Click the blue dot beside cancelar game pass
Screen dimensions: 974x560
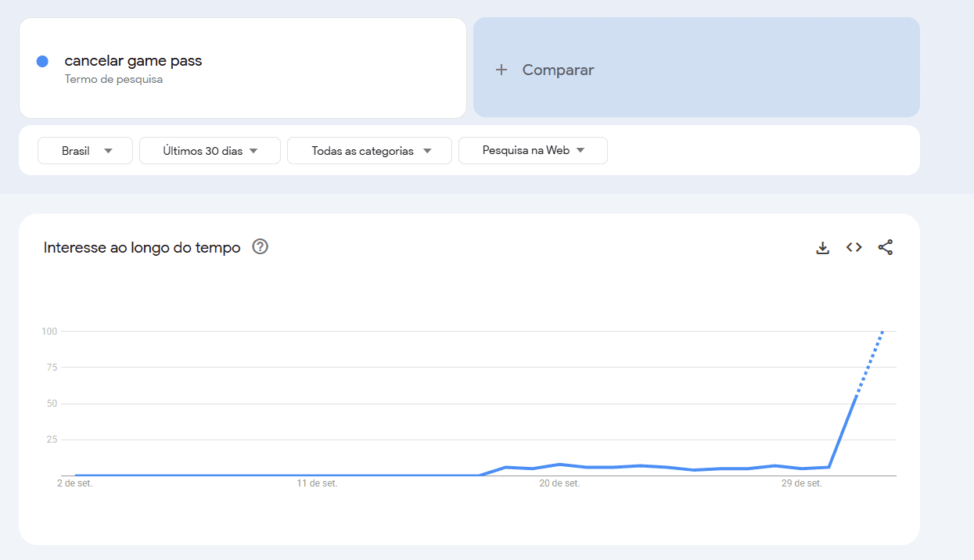click(x=43, y=62)
